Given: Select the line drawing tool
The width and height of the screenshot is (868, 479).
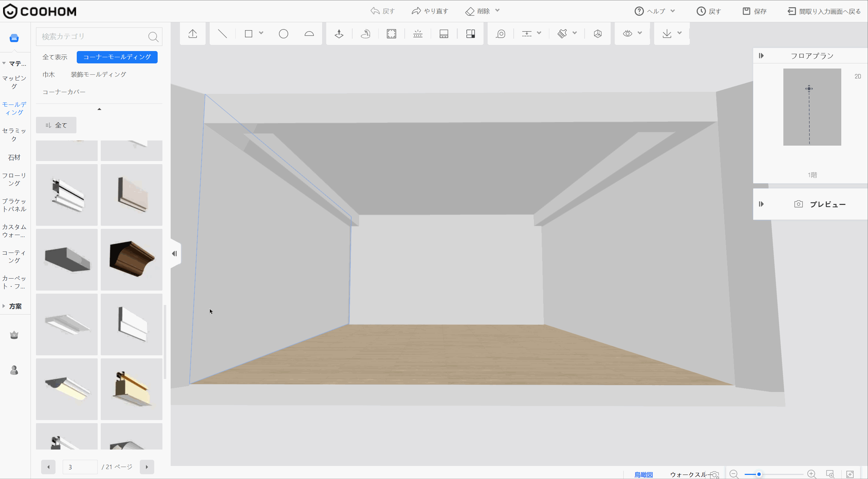Looking at the screenshot, I should tap(222, 34).
